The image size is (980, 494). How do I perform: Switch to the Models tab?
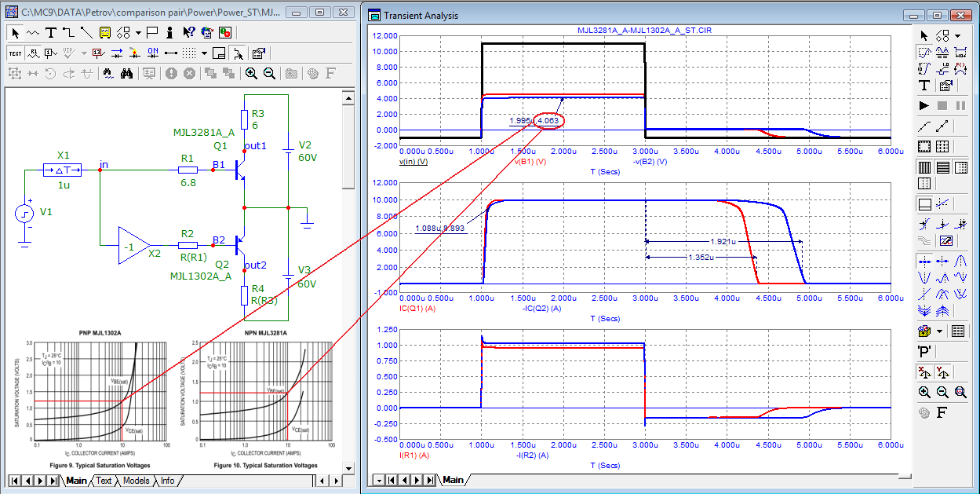(x=136, y=481)
